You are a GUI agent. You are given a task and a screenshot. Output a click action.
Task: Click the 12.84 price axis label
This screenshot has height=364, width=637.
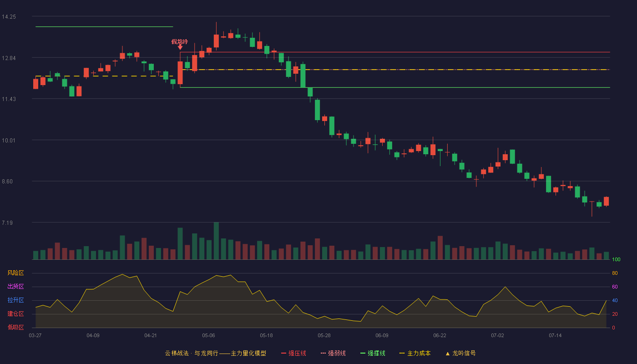coord(9,58)
